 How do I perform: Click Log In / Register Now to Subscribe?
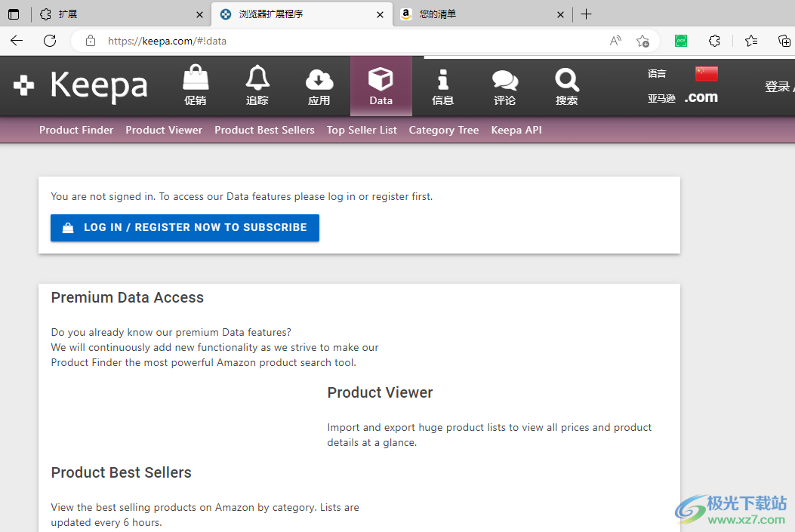(184, 227)
